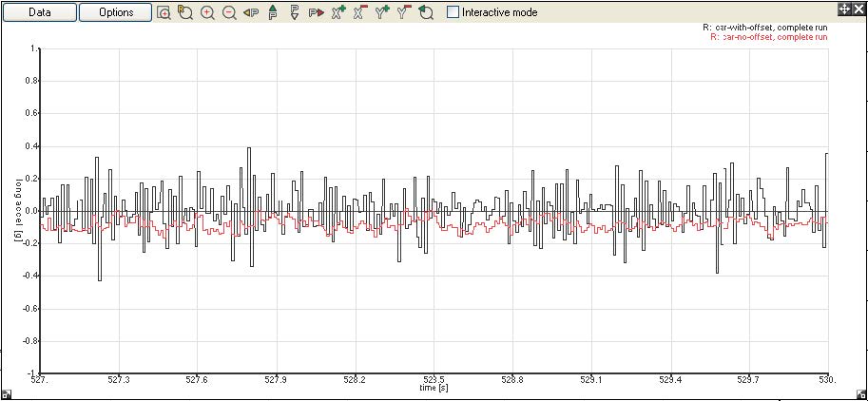Click the move panel cross-arrows icon

843,8
